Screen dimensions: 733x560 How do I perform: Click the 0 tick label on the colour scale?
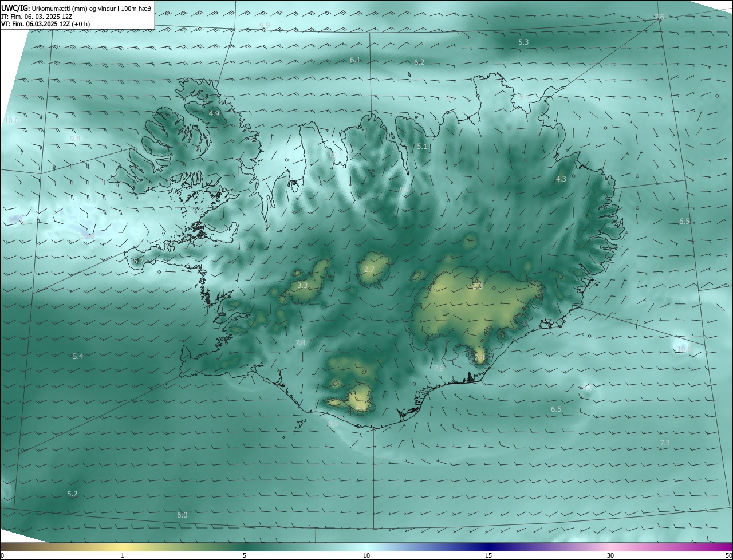2,556
